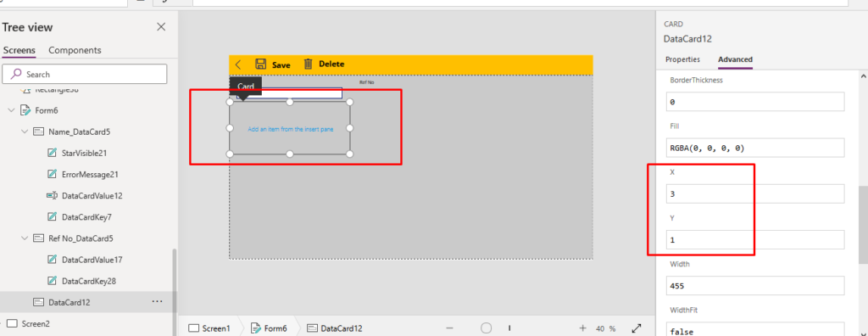
Task: Click the DataCardKey28 label icon
Action: pyautogui.click(x=52, y=281)
